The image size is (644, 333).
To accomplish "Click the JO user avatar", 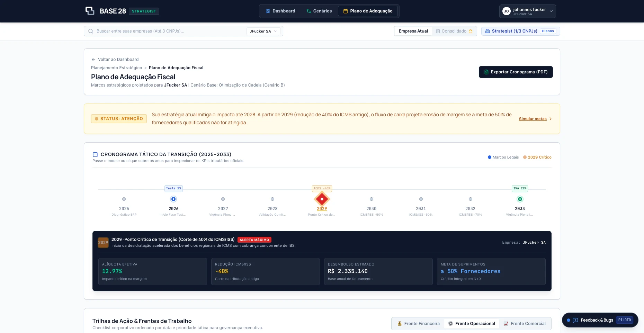I will point(507,11).
